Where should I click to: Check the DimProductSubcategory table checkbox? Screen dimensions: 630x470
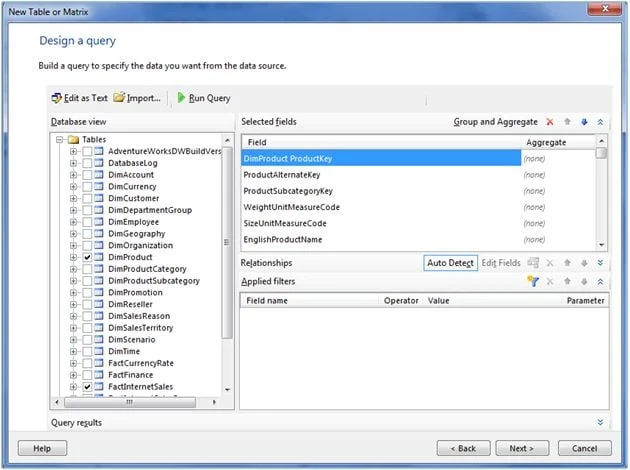click(x=87, y=280)
